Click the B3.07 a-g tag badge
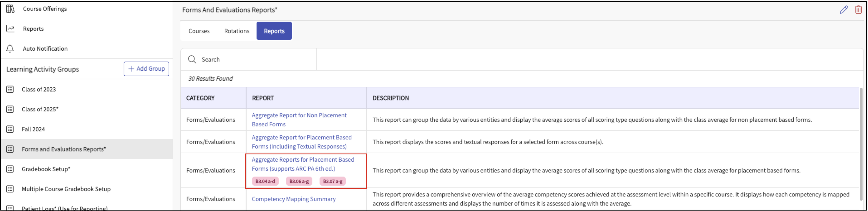868x211 pixels. (332, 181)
